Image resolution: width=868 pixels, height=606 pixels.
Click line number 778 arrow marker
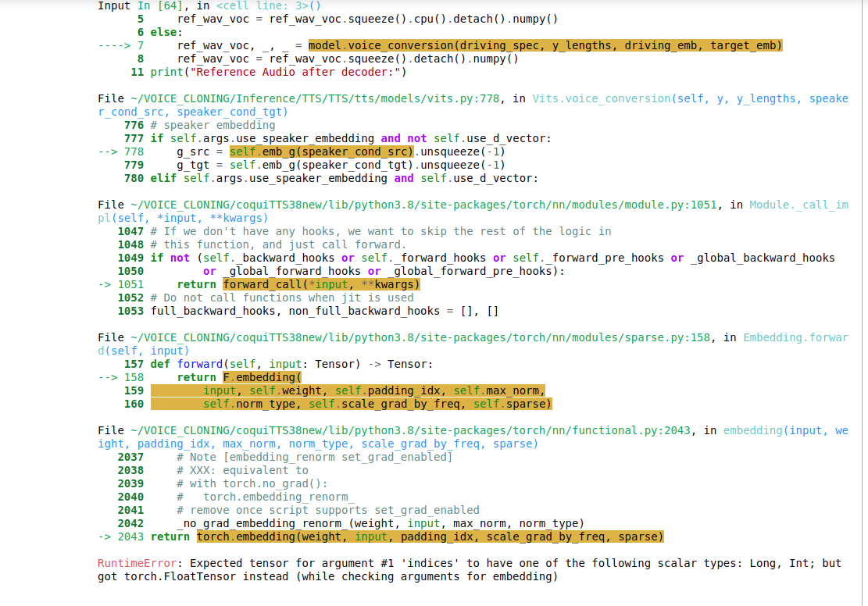point(120,151)
